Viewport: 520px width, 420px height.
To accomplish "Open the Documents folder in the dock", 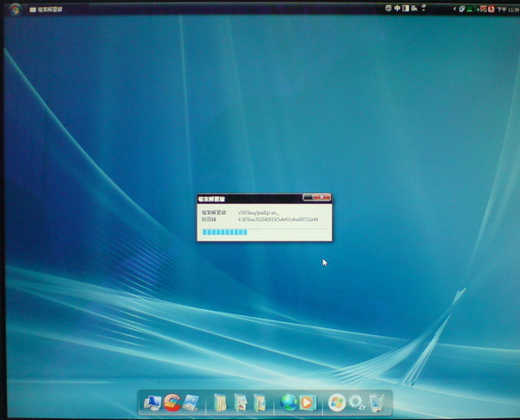I will [220, 403].
